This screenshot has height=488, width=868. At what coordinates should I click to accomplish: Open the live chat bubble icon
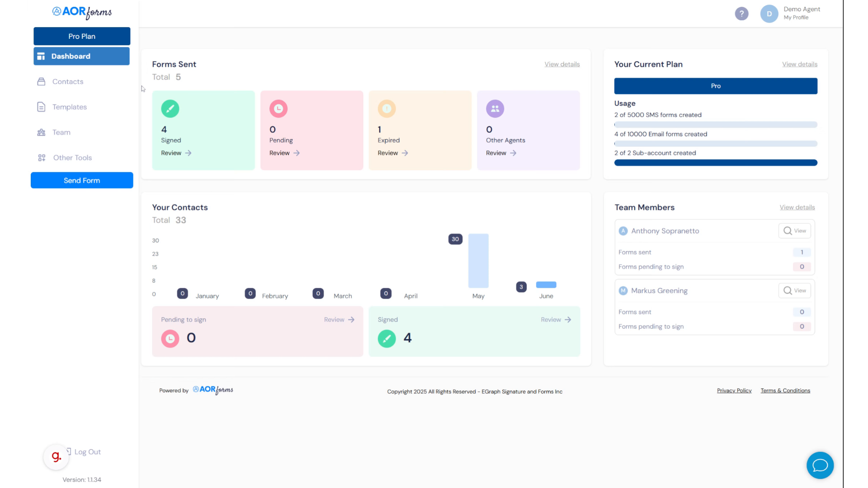(820, 465)
